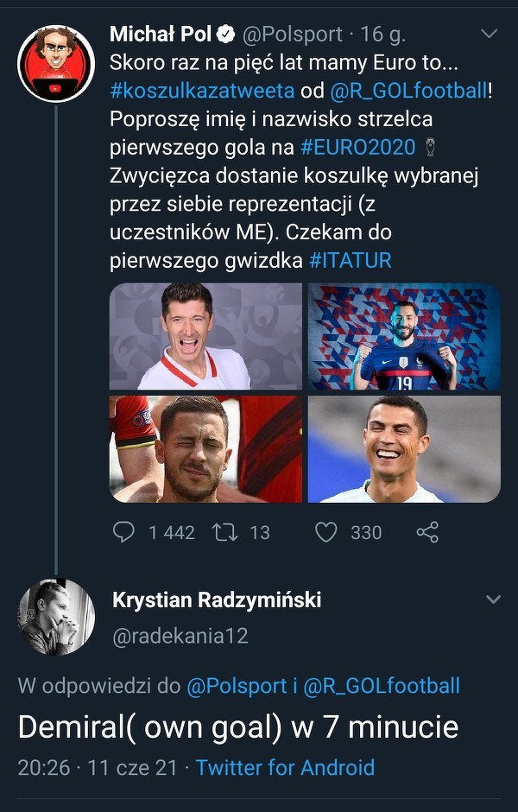Click the Krystian Radzymiński display name
This screenshot has height=812, width=518.
coord(217,599)
